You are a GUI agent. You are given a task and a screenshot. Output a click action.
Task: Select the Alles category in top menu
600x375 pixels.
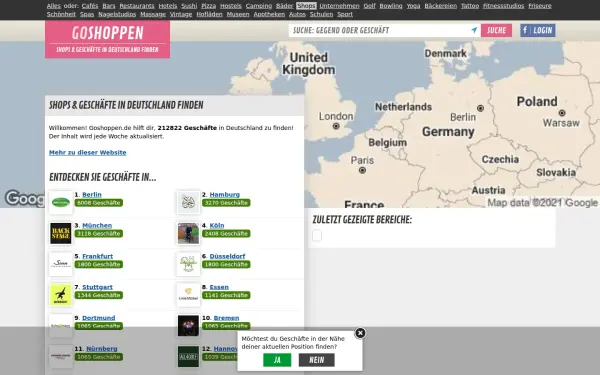[54, 6]
